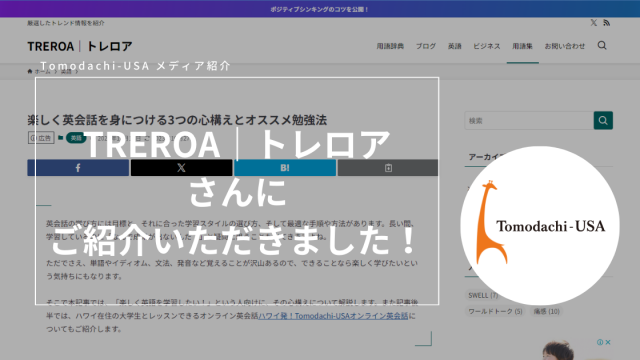Image resolution: width=640 pixels, height=360 pixels.
Task: Close the ad with the X icon
Action: pyautogui.click(x=608, y=342)
